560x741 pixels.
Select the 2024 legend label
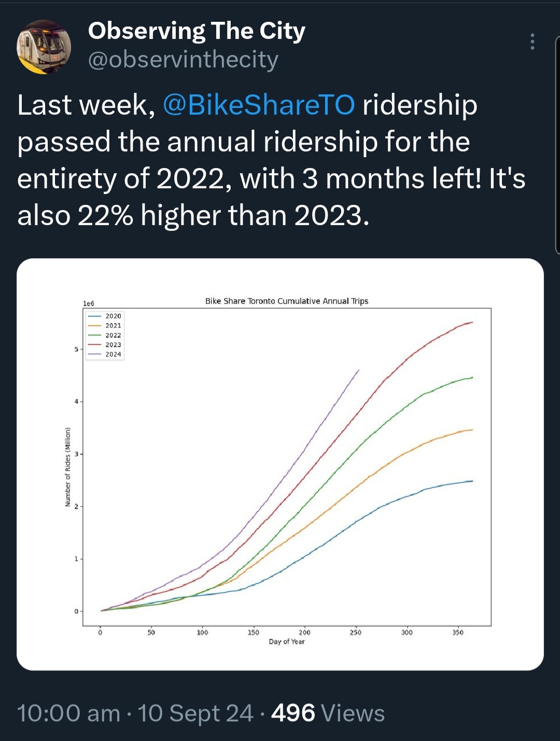113,355
